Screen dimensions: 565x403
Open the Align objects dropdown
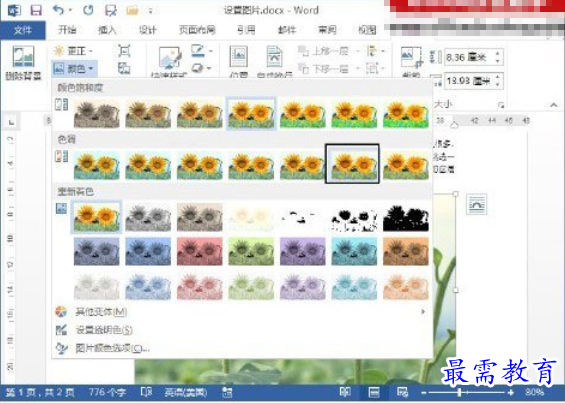[x=375, y=51]
